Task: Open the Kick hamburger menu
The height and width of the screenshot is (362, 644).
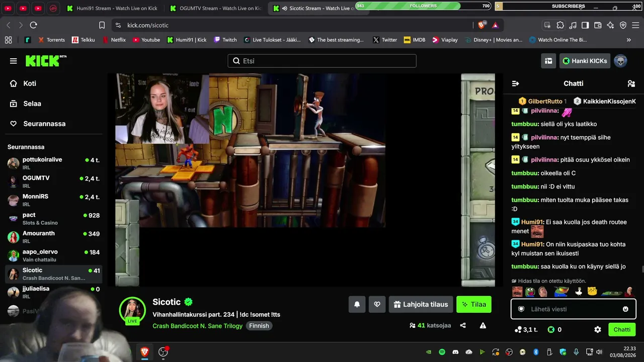Action: pos(13,61)
